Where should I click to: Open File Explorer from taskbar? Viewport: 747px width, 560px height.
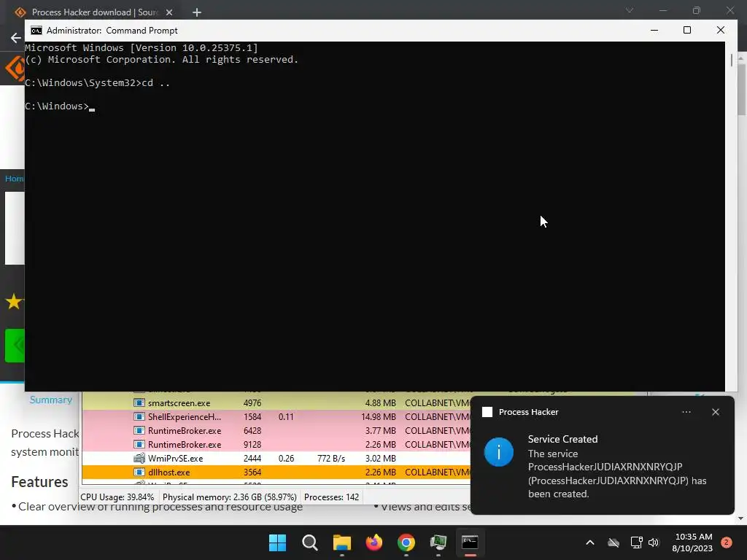341,542
